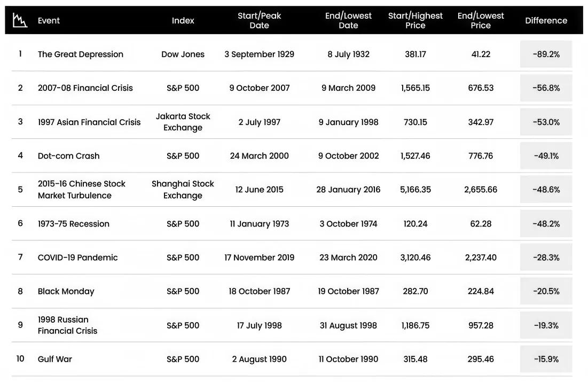Image resolution: width=588 pixels, height=382 pixels.
Task: Click the 2 July 1997 date
Action: point(260,122)
